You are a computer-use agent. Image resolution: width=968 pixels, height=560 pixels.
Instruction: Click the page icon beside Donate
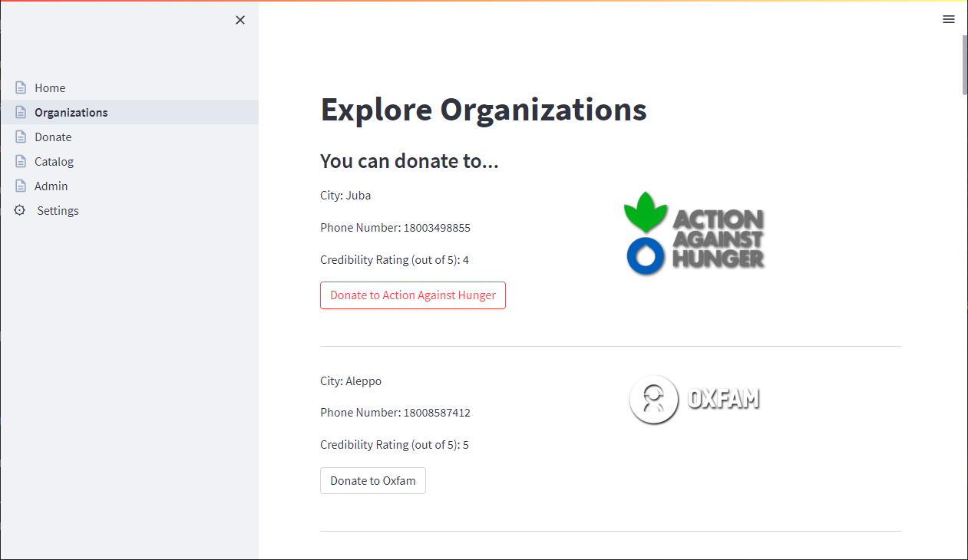(x=21, y=137)
